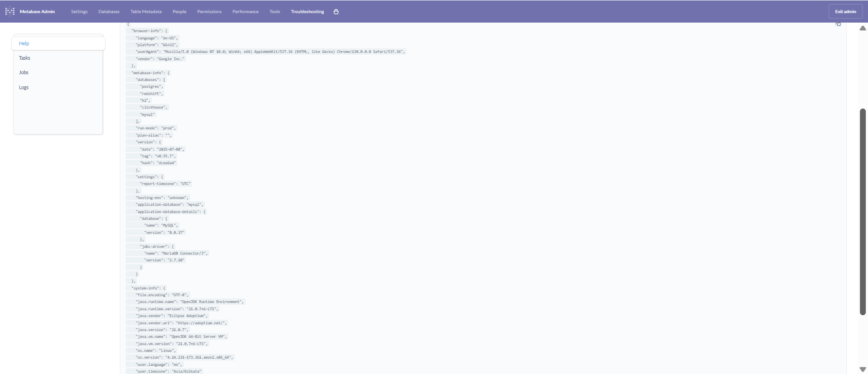
Task: Open the Settings admin section
Action: click(79, 12)
